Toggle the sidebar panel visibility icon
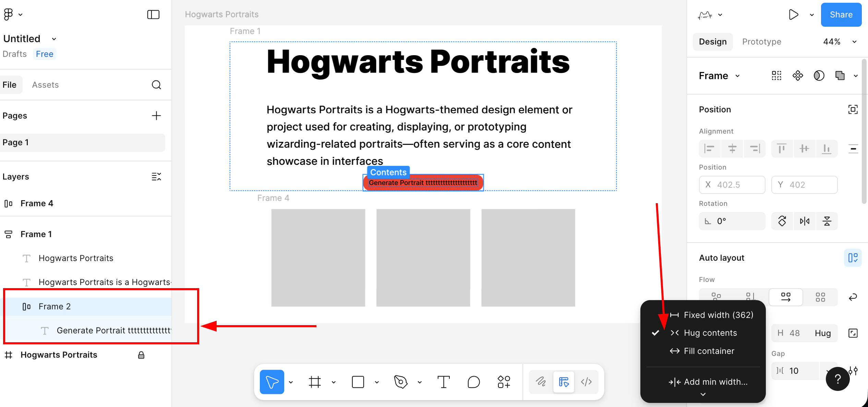This screenshot has height=407, width=868. pos(153,14)
